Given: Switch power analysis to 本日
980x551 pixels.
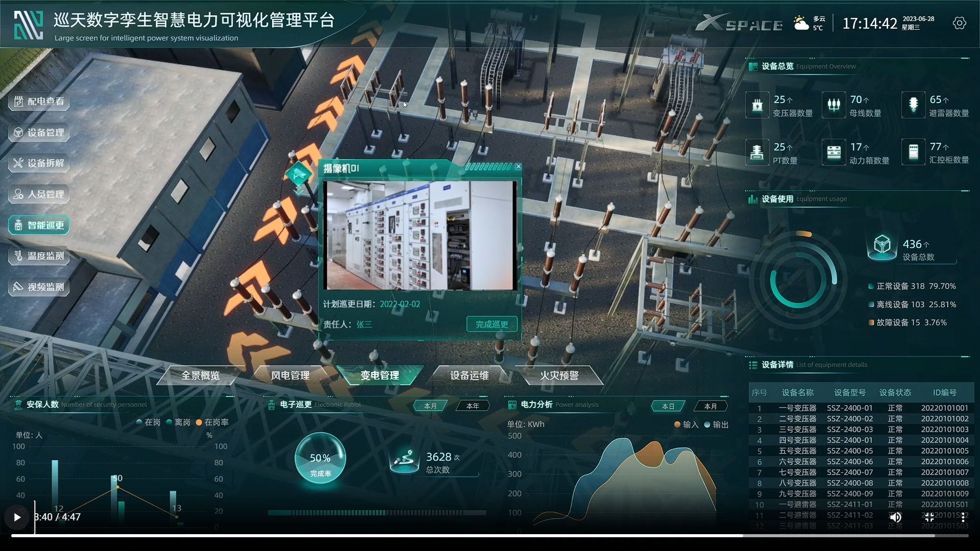Looking at the screenshot, I should click(668, 406).
